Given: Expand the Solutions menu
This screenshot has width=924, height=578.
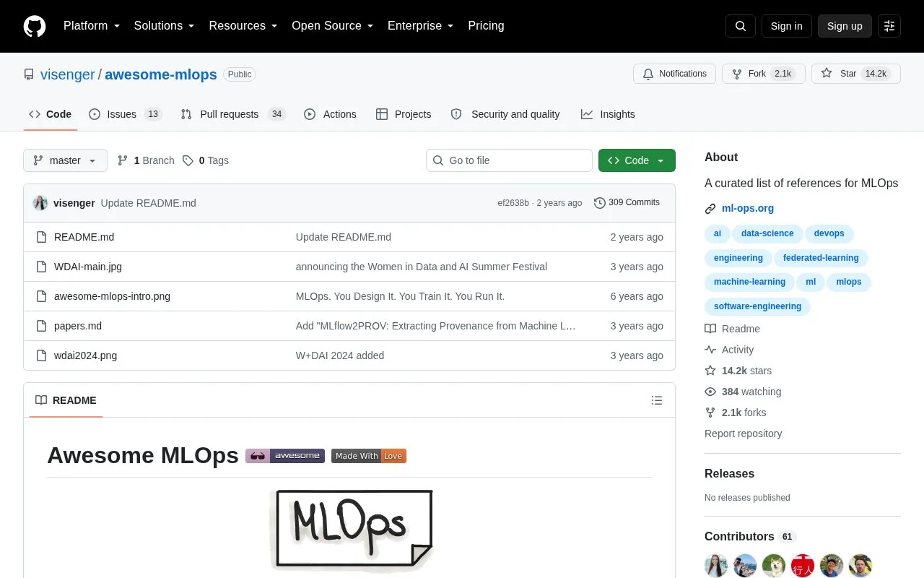Looking at the screenshot, I should point(165,26).
